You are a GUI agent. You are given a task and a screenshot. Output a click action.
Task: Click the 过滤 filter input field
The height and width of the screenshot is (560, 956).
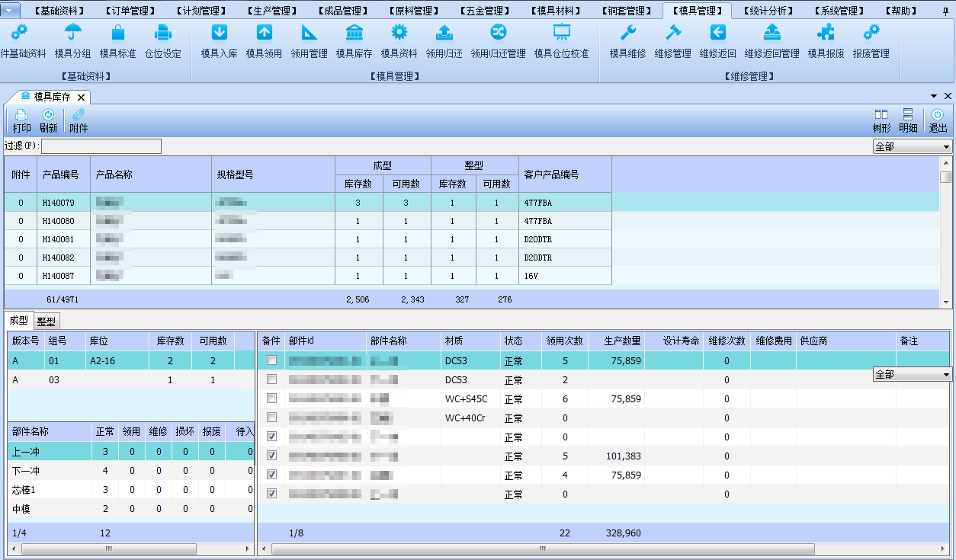click(x=101, y=146)
